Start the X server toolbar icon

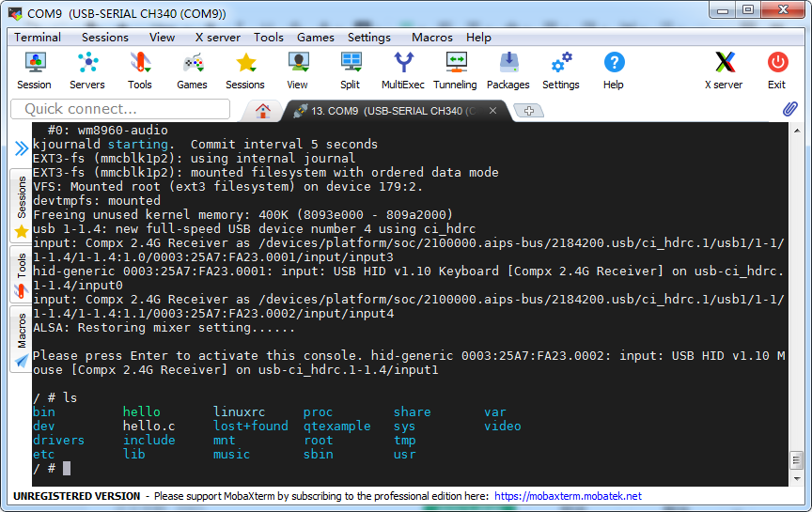tap(724, 70)
